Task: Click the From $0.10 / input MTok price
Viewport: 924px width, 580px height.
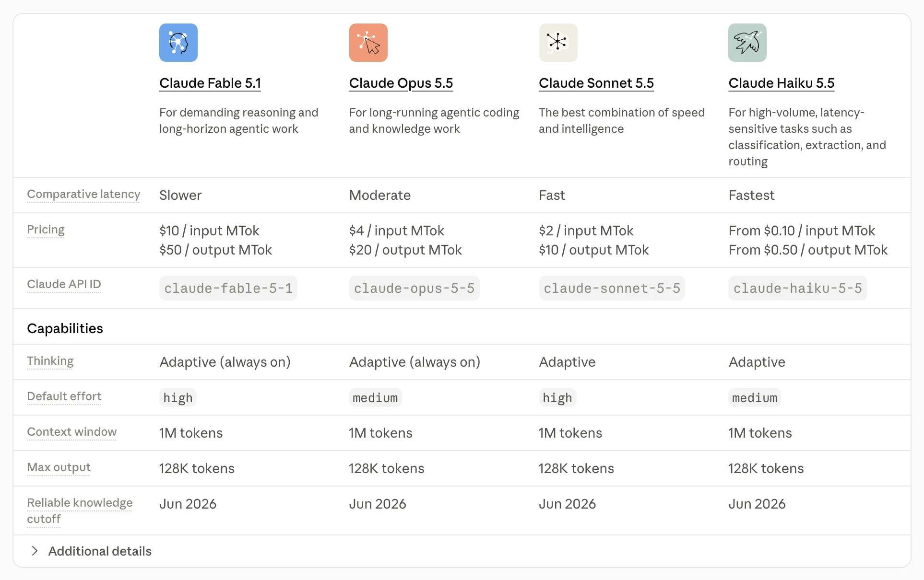Action: click(x=802, y=231)
